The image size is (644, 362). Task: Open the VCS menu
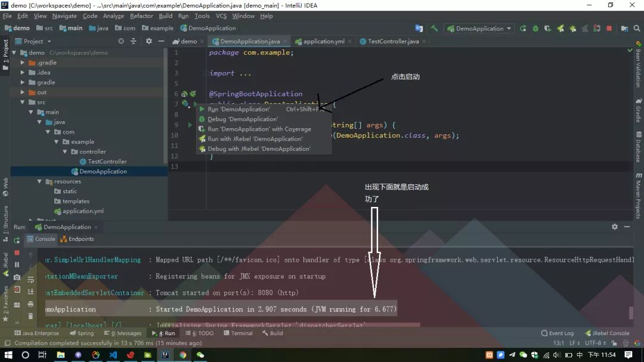pyautogui.click(x=221, y=16)
